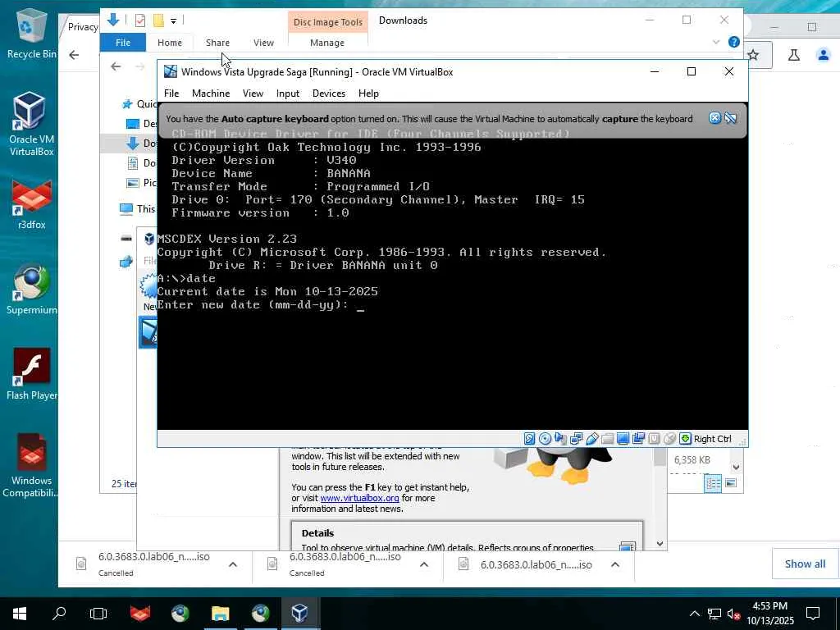Click the don't-show-again icon on keyboard notification
This screenshot has width=840, height=630.
pos(730,118)
